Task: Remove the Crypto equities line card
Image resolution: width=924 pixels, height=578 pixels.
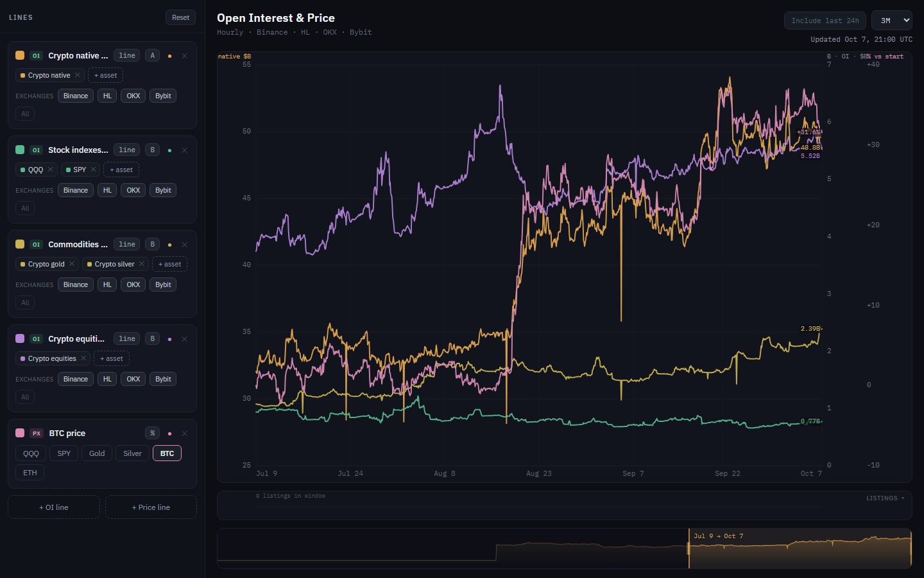Action: [x=184, y=339]
